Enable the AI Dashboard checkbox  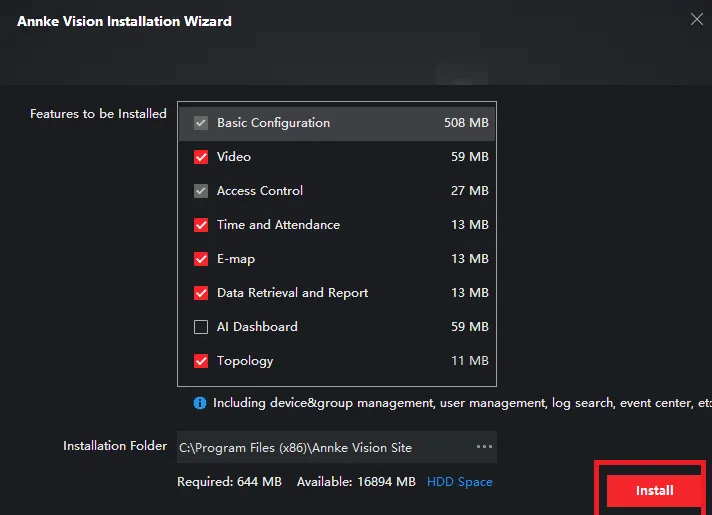(x=201, y=327)
